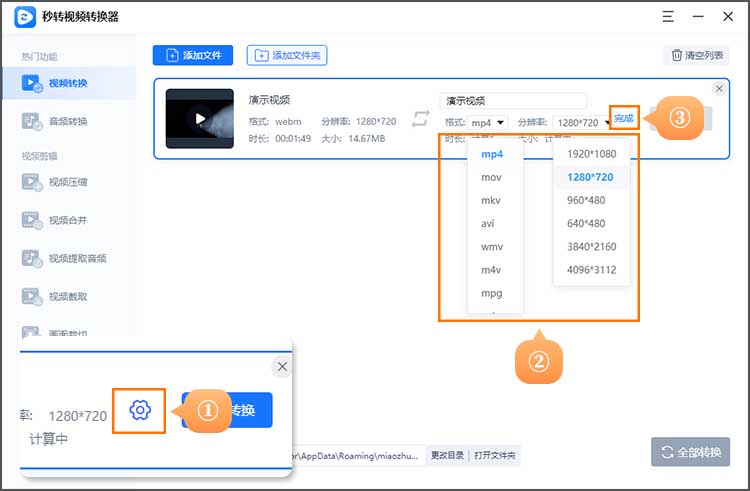Click the swap arrows conversion icon
The height and width of the screenshot is (491, 750).
point(420,118)
